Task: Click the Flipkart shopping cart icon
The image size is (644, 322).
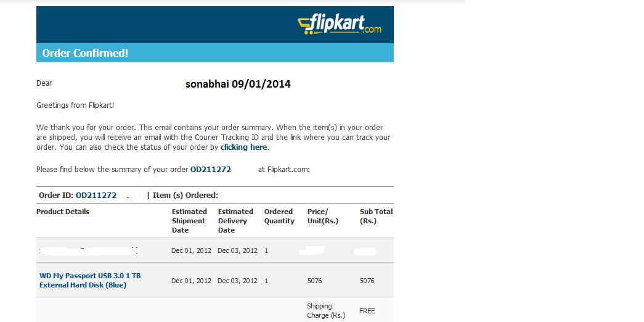Action: click(305, 25)
